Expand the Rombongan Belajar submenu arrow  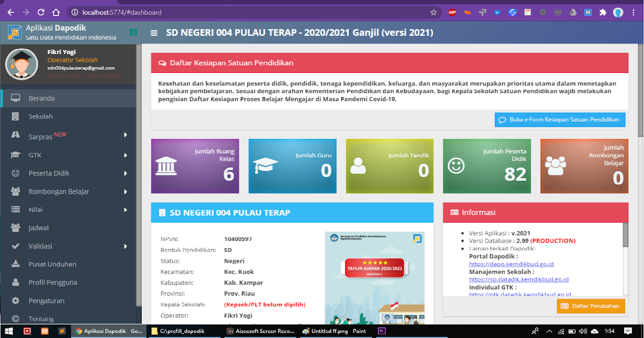point(126,192)
